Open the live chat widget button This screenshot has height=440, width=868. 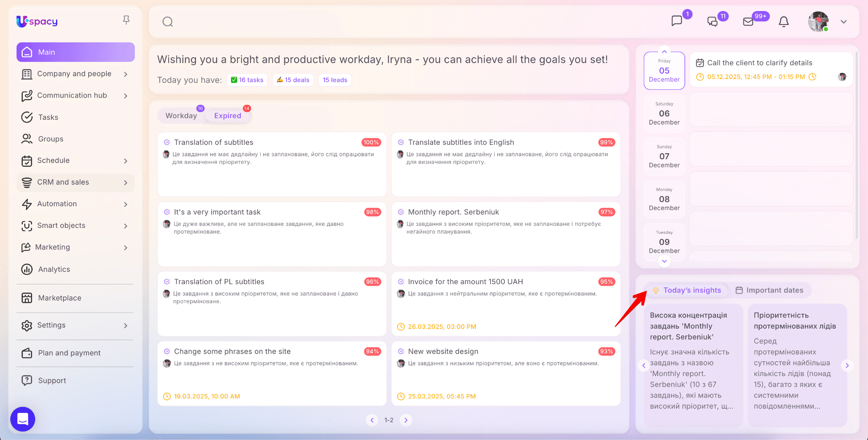(x=22, y=419)
